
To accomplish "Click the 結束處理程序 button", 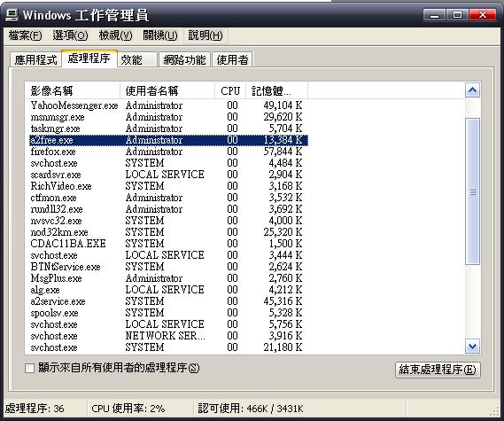I will pyautogui.click(x=438, y=370).
